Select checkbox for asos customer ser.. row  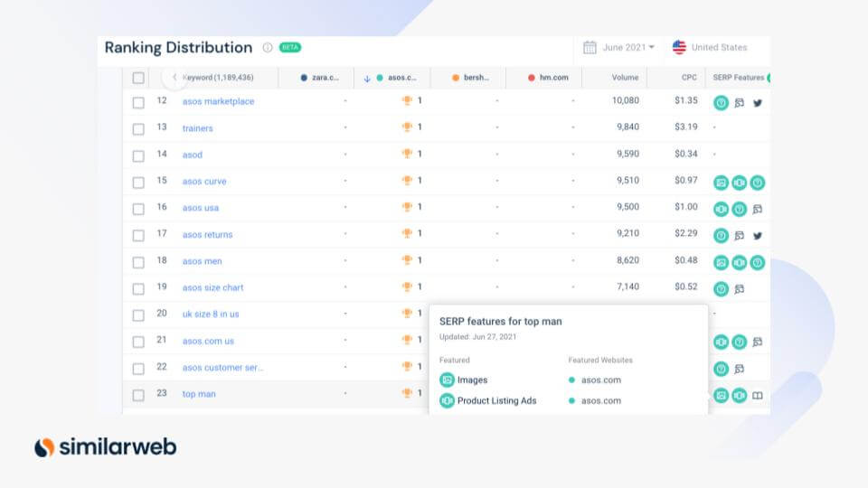point(138,369)
